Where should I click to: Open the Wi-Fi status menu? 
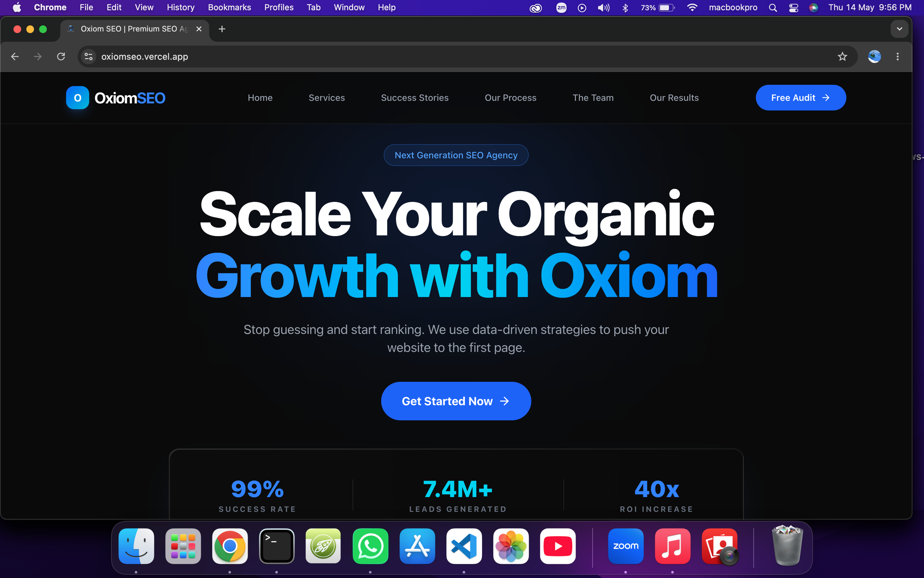pyautogui.click(x=692, y=8)
